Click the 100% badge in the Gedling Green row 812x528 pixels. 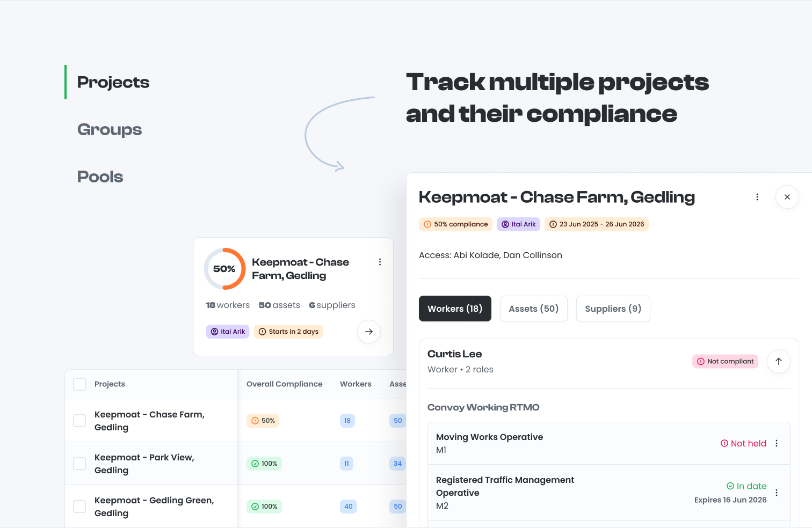(264, 507)
